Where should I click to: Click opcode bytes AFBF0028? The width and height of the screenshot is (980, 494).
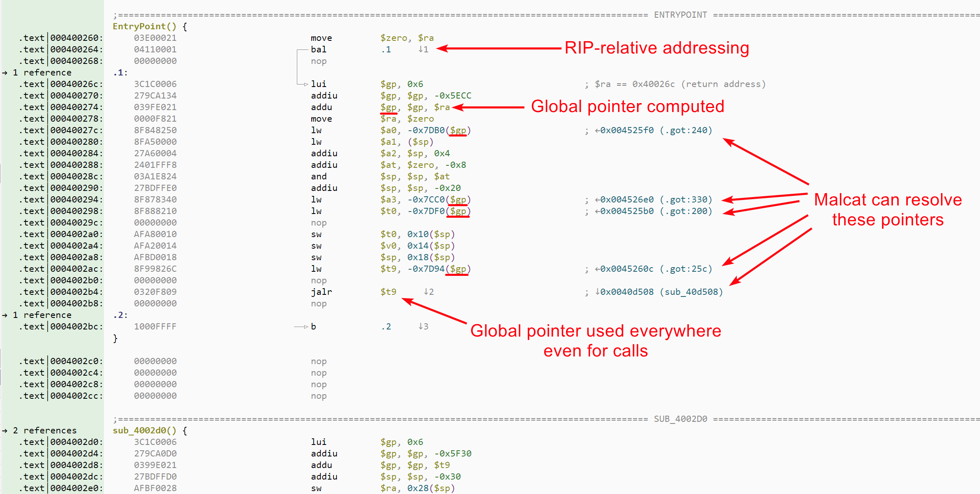155,488
